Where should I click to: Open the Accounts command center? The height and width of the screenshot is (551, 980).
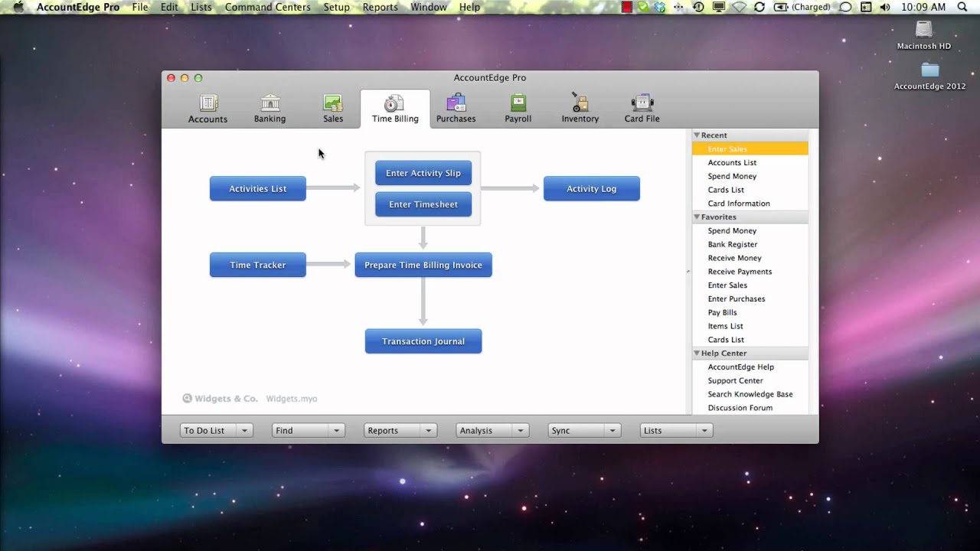pos(207,109)
